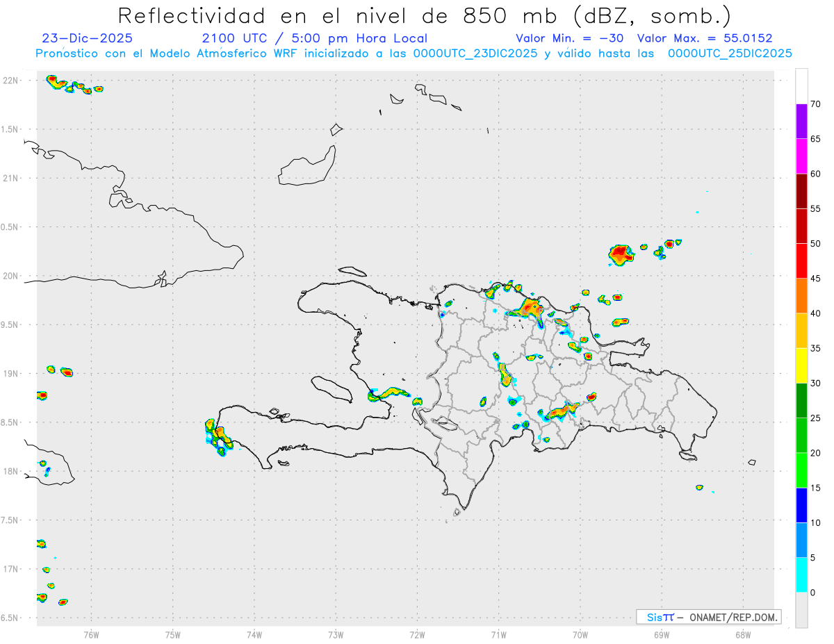Select the "20N" latitude label

pos(12,276)
